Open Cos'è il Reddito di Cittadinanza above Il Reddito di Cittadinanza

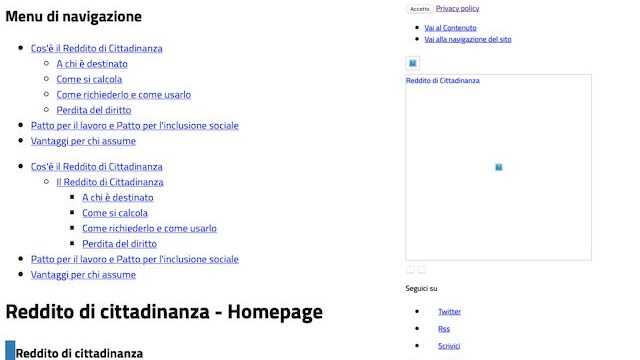(97, 167)
